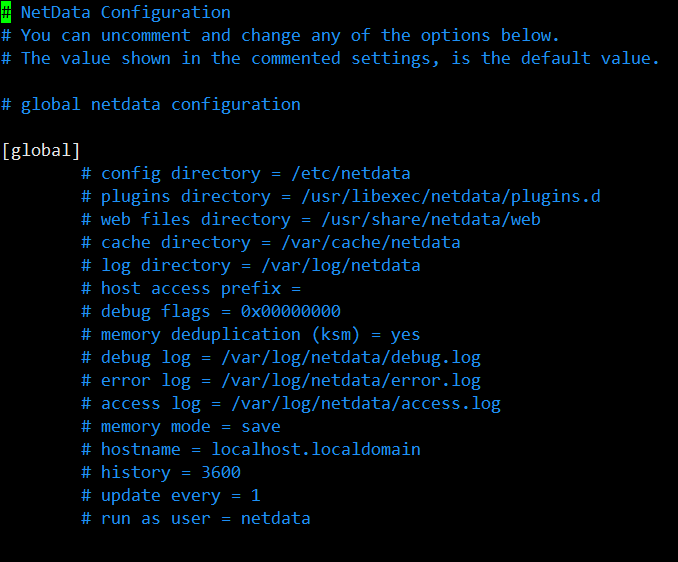
Task: Click the green cursor at file start
Action: [6, 12]
